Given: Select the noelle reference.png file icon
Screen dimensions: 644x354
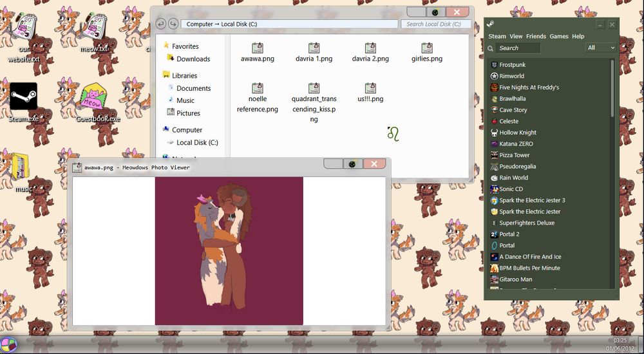Looking at the screenshot, I should (258, 88).
